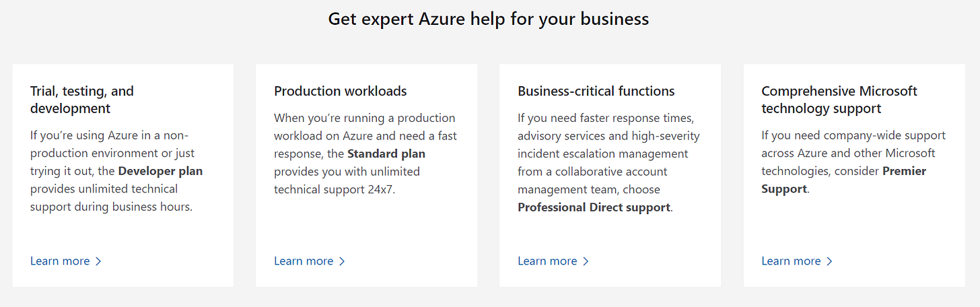
Task: Click the bold Professional Direct support text
Action: 594,207
